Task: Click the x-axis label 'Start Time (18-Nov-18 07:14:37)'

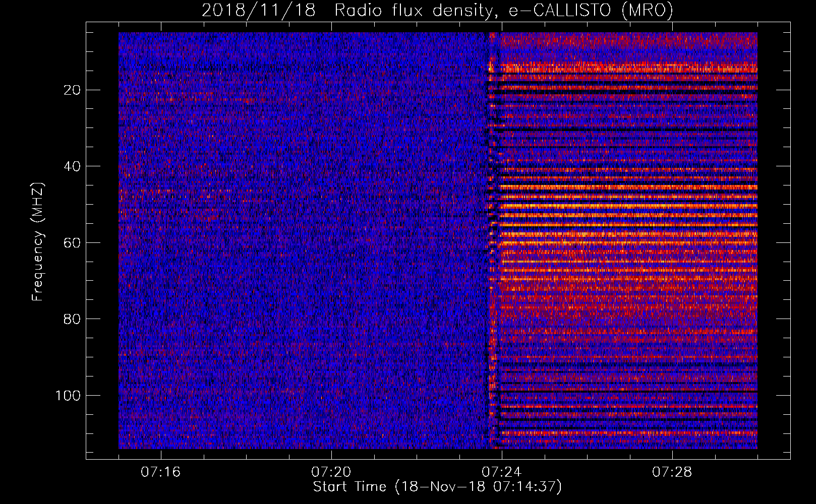Action: click(x=437, y=487)
